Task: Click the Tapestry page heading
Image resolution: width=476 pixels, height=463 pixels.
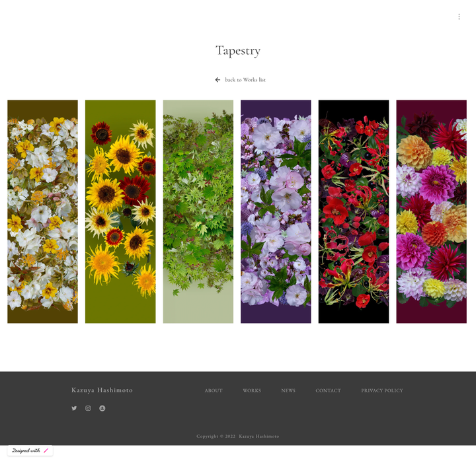Action: pos(238,51)
